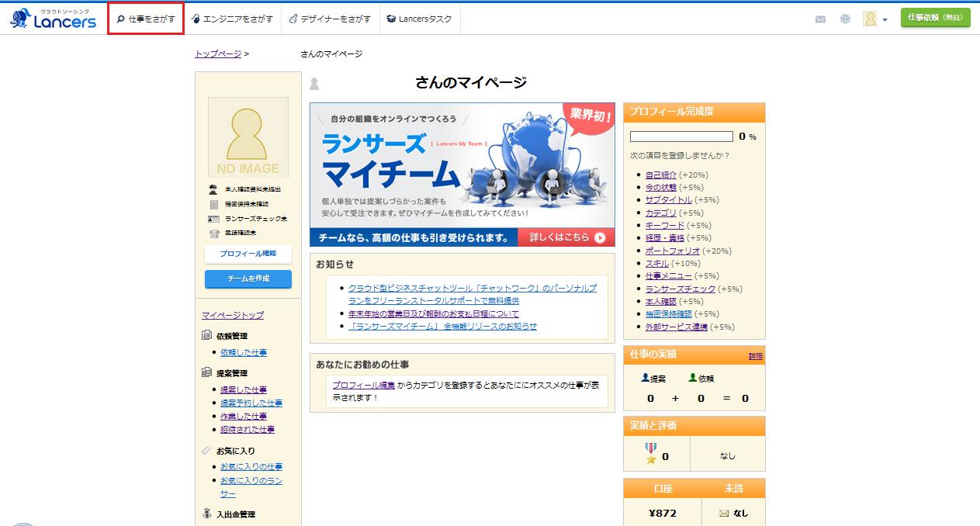
Task: Open スキル profile item link
Action: point(657,263)
